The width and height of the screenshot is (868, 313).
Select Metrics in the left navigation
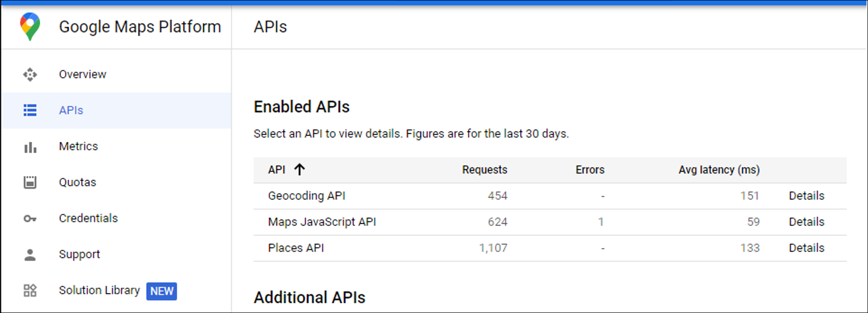pos(78,146)
